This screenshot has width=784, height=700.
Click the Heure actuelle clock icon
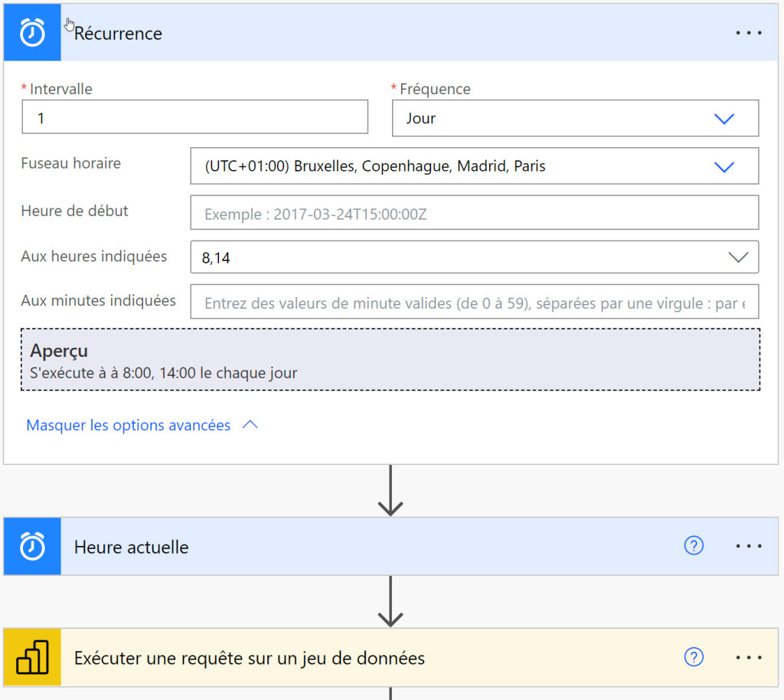(31, 546)
